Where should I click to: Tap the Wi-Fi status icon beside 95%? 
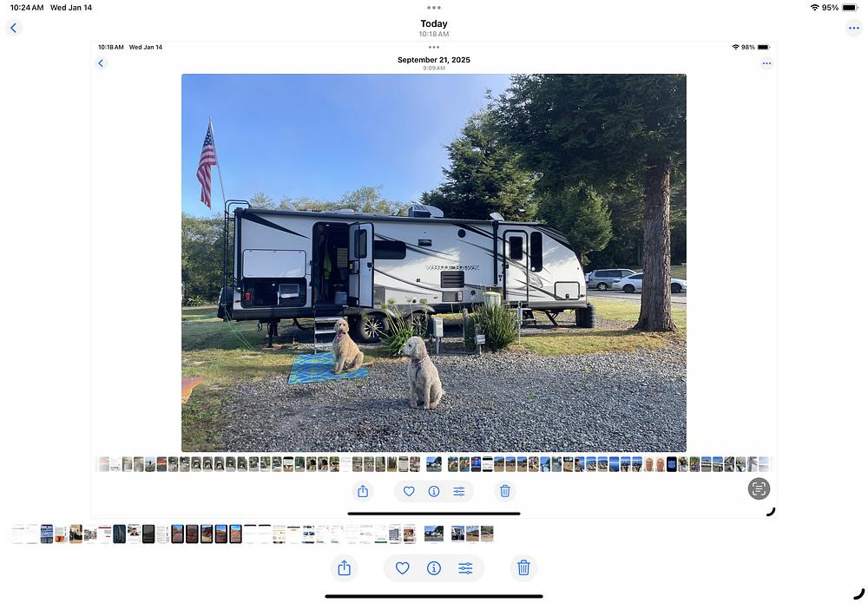tap(815, 8)
